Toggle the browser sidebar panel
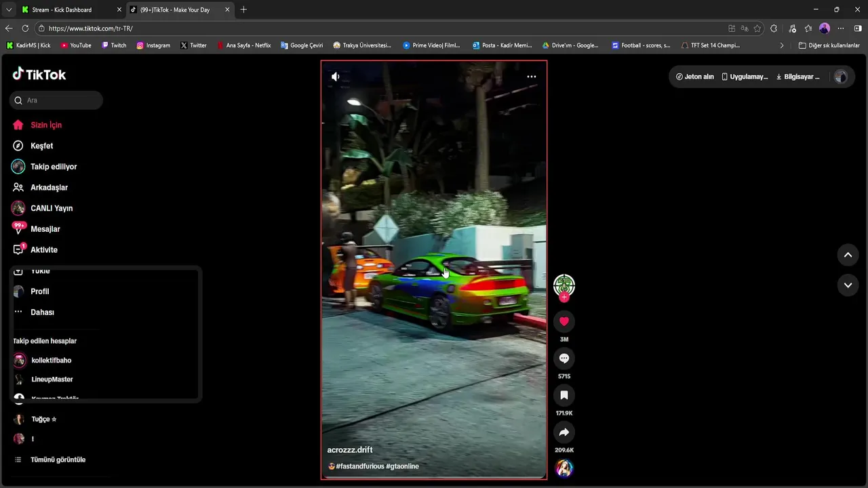 858,28
